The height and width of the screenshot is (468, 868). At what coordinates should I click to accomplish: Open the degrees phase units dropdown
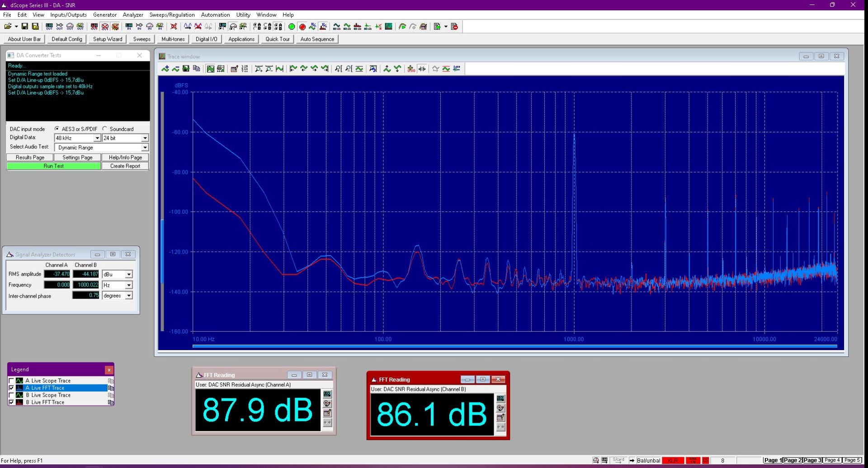click(x=129, y=296)
